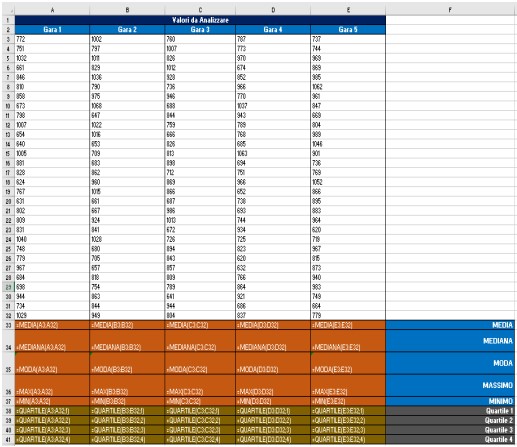Select the cell with value 837
The height and width of the screenshot is (447, 517).
click(x=273, y=316)
